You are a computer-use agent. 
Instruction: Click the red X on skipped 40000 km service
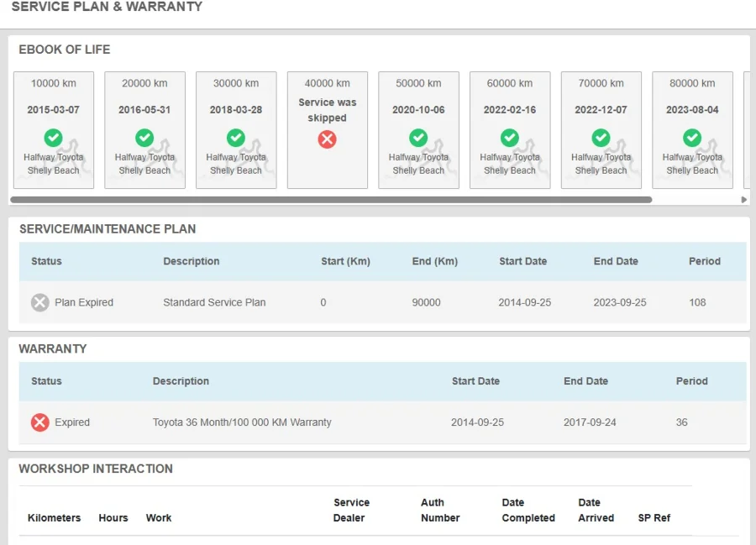(x=327, y=139)
